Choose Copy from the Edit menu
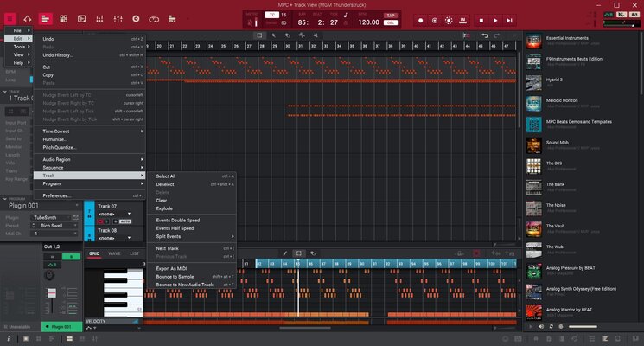644x346 pixels. (x=90, y=74)
